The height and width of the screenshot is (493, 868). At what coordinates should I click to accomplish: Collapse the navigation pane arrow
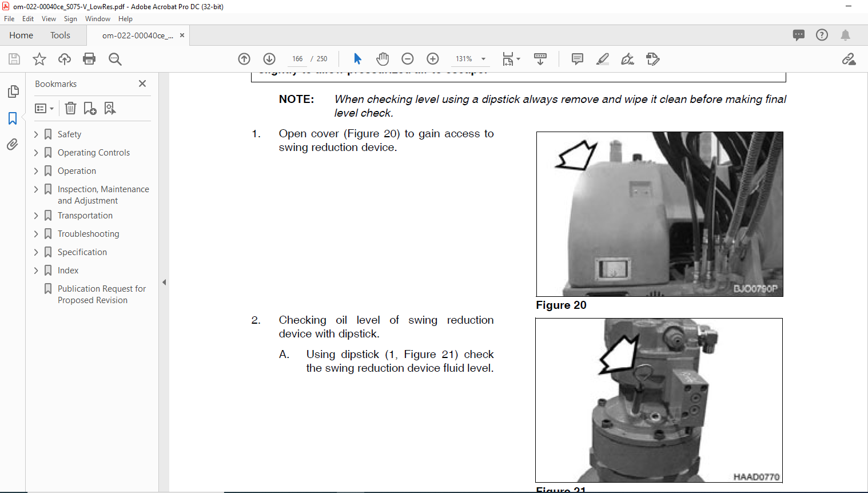(x=164, y=282)
